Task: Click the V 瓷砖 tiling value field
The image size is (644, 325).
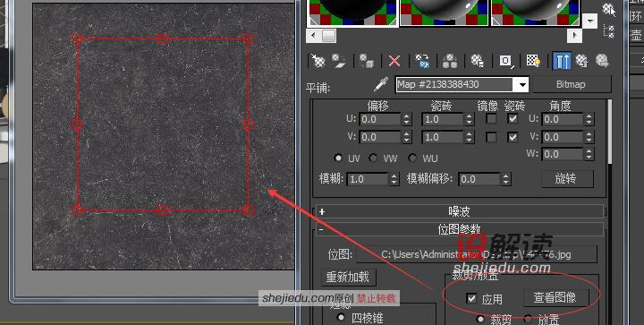Action: pos(443,137)
